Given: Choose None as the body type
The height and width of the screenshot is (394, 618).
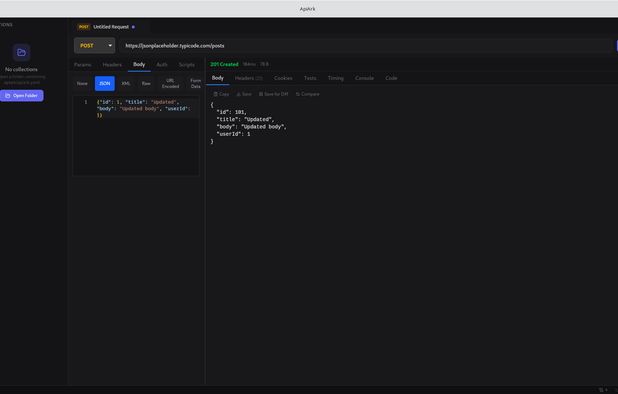Looking at the screenshot, I should (x=82, y=84).
